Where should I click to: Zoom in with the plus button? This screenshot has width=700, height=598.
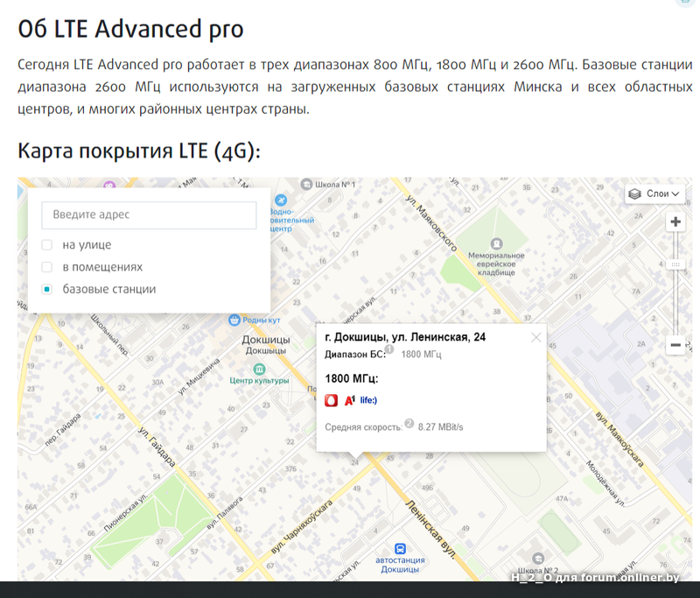point(675,222)
